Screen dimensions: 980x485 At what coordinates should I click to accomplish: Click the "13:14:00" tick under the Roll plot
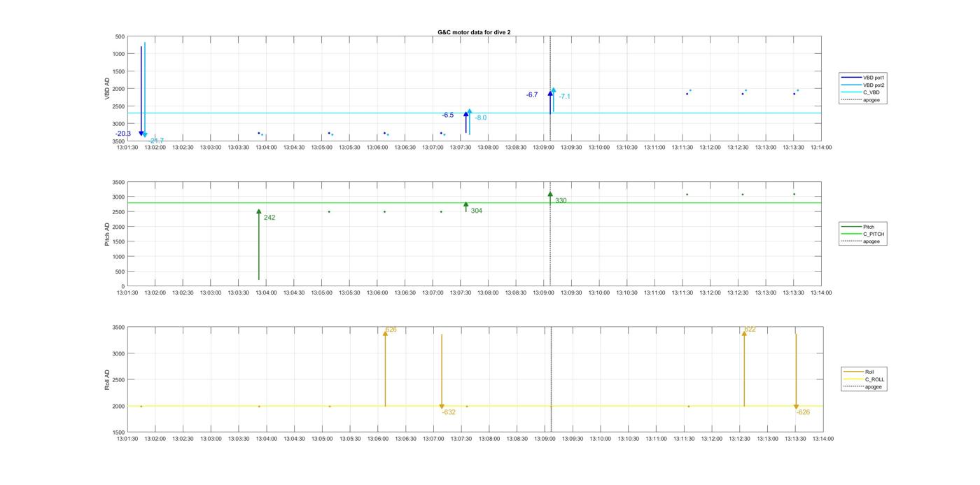tap(822, 439)
